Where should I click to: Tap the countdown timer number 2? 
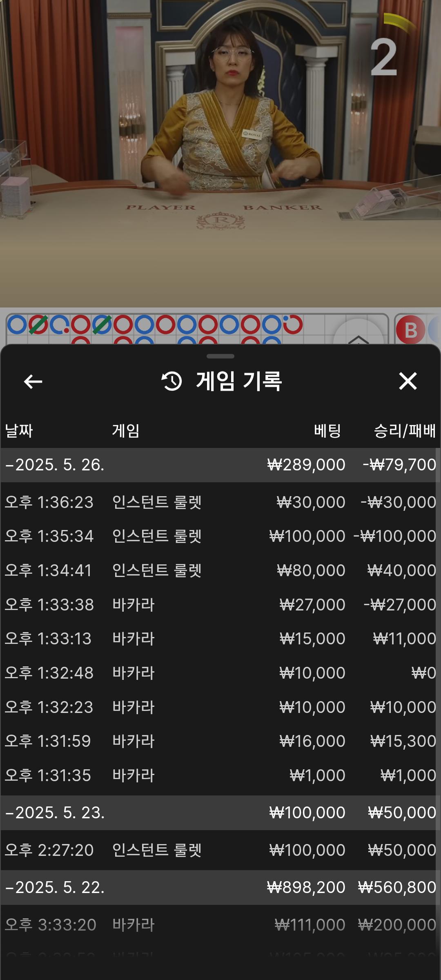[x=384, y=57]
